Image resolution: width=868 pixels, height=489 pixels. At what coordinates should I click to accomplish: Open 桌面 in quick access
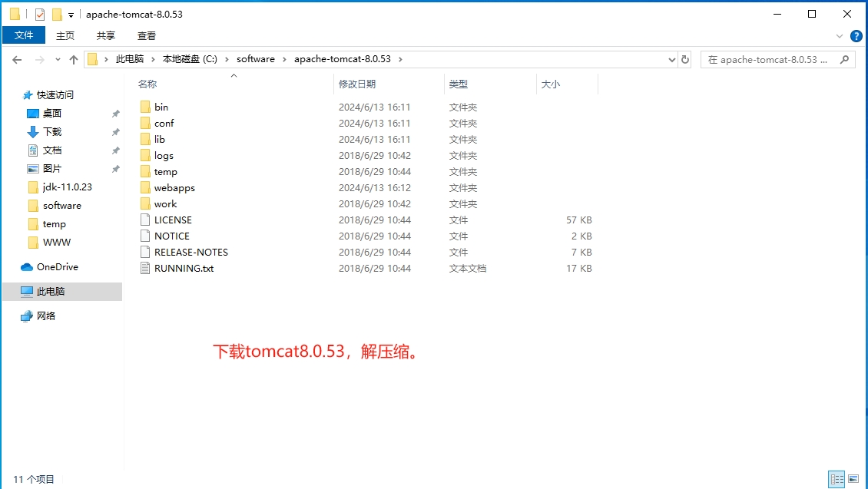(x=45, y=114)
